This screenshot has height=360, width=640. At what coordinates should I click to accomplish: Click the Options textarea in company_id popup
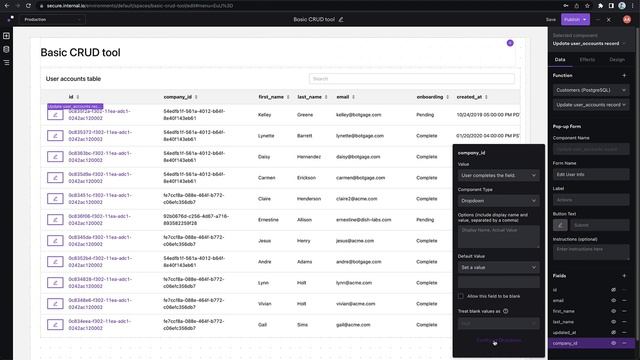498,237
